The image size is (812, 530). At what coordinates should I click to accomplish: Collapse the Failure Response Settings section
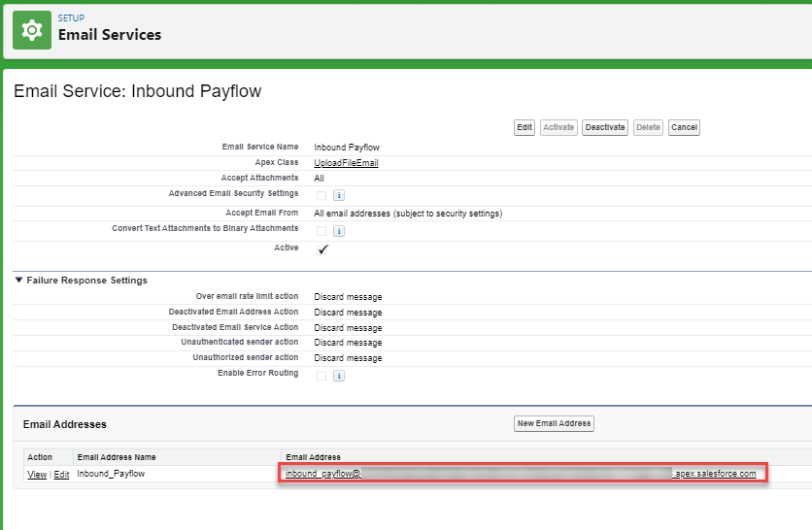pos(18,281)
